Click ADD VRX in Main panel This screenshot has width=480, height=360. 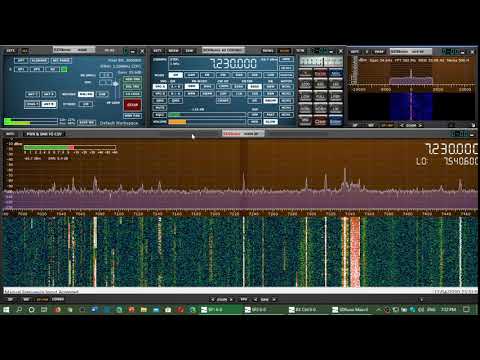pos(132,79)
